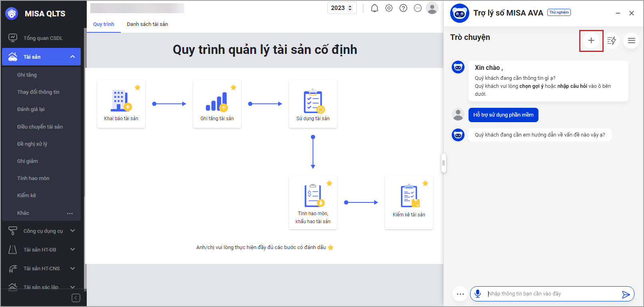Click the chat bubble ellipsis icon in header

click(418, 8)
